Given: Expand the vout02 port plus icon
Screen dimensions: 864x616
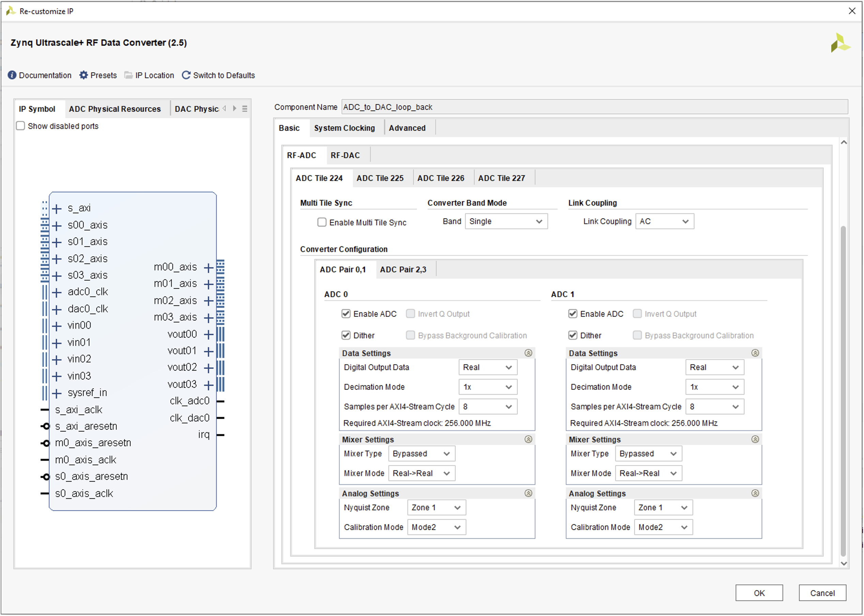Looking at the screenshot, I should [x=209, y=368].
